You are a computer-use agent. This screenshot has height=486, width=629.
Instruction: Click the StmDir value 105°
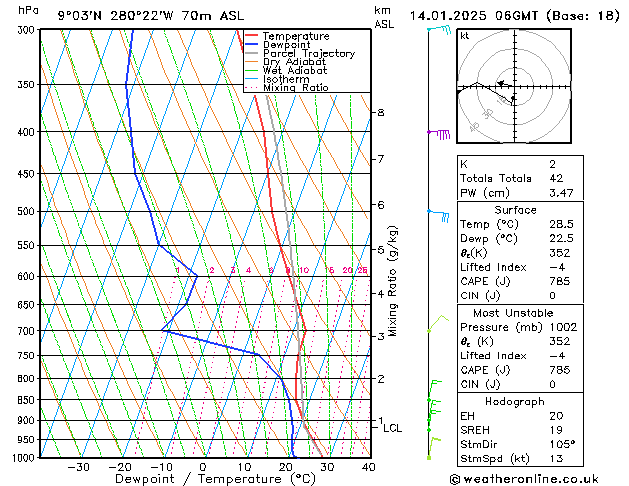562,444
